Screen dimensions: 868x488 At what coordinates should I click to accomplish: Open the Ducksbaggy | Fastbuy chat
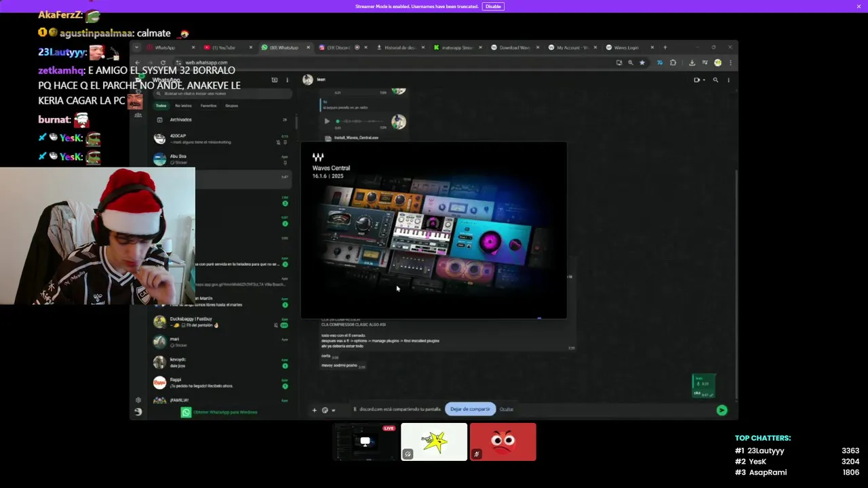[222, 322]
